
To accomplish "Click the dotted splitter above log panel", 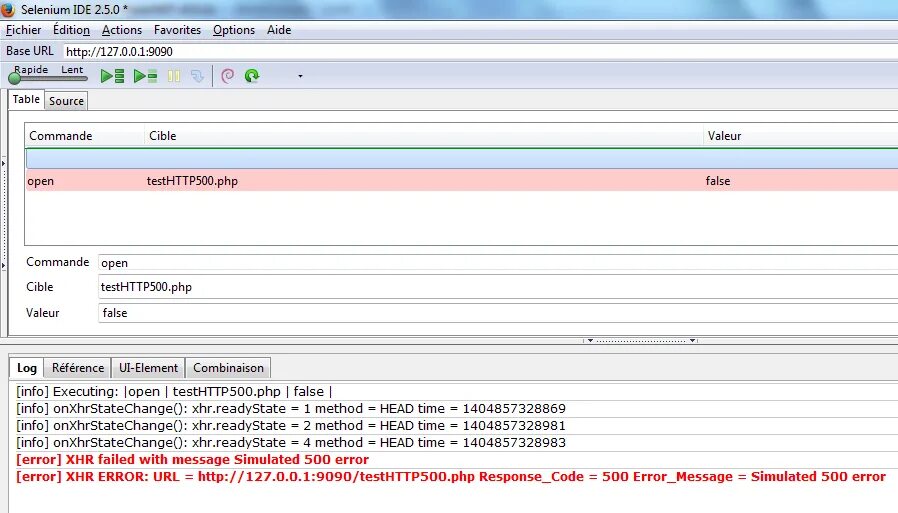I will click(640, 341).
